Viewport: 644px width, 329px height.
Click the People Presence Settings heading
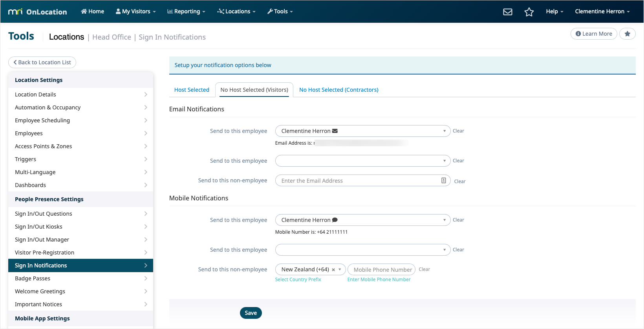point(49,199)
